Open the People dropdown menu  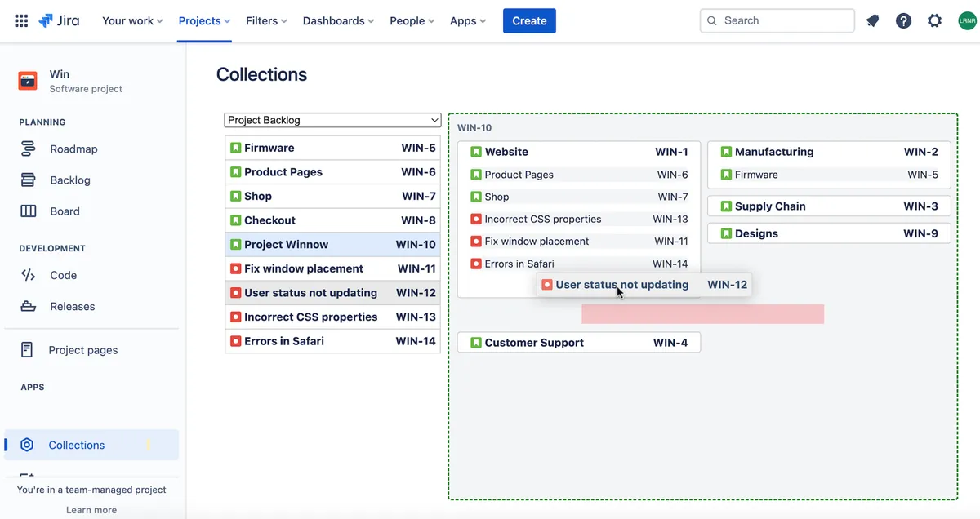(x=412, y=20)
